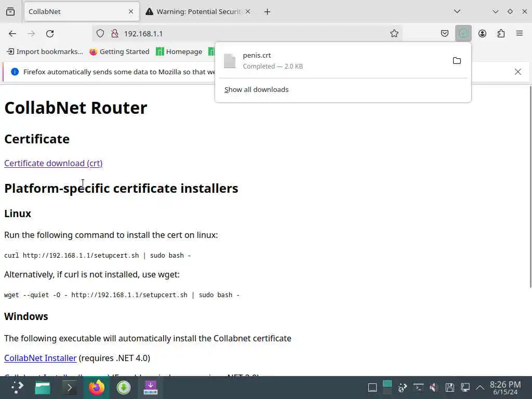532x399 pixels.
Task: Open green download app in taskbar
Action: pyautogui.click(x=124, y=388)
